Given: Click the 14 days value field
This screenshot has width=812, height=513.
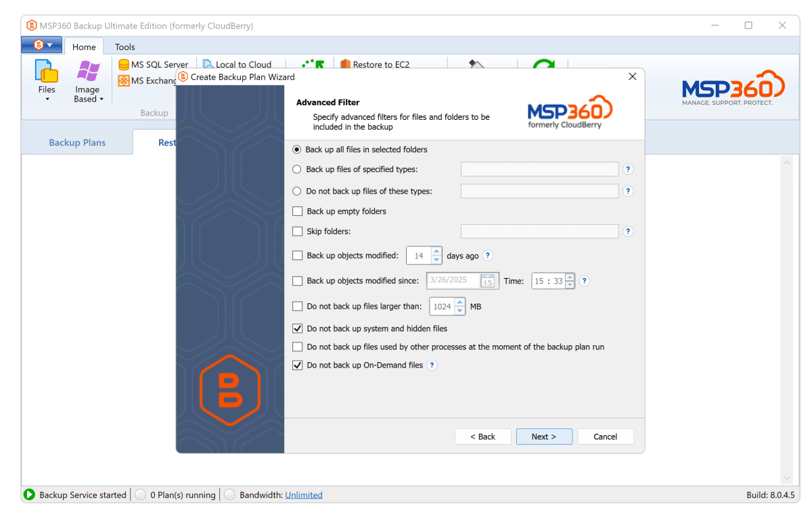Looking at the screenshot, I should click(x=419, y=256).
